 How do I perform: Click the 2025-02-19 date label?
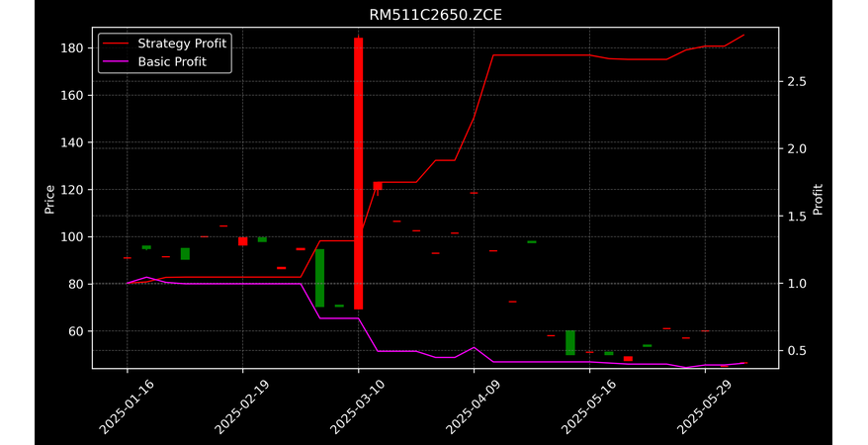point(242,407)
